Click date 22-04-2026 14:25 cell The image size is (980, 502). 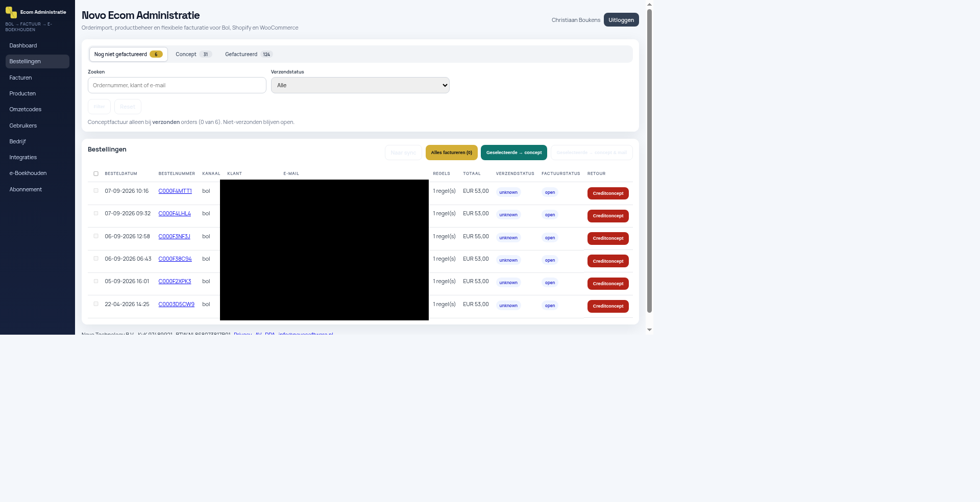[127, 304]
